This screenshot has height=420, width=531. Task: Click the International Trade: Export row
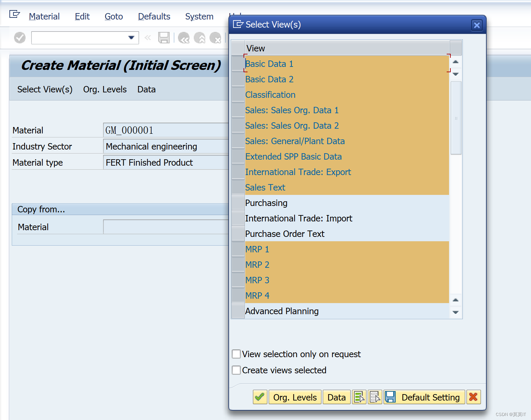347,172
